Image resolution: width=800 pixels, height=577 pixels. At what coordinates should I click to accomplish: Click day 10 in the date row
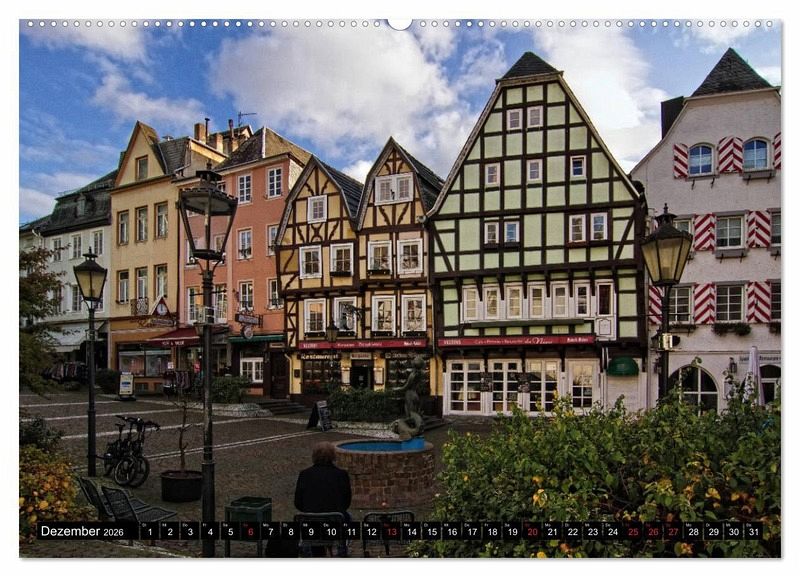pos(330,531)
